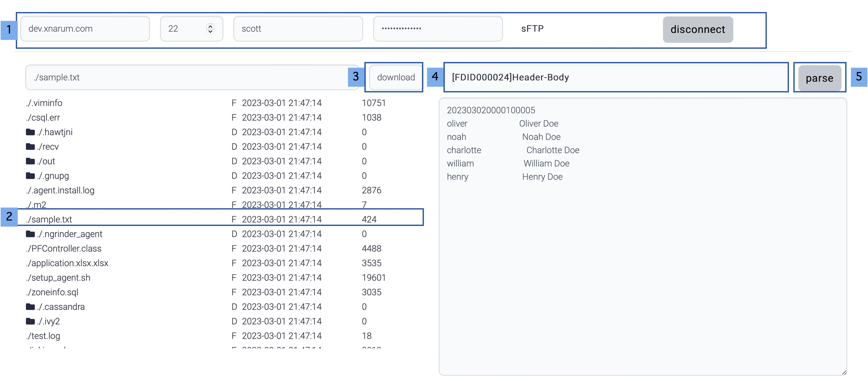The height and width of the screenshot is (381, 868).
Task: Click the username field containing scott
Action: 298,29
